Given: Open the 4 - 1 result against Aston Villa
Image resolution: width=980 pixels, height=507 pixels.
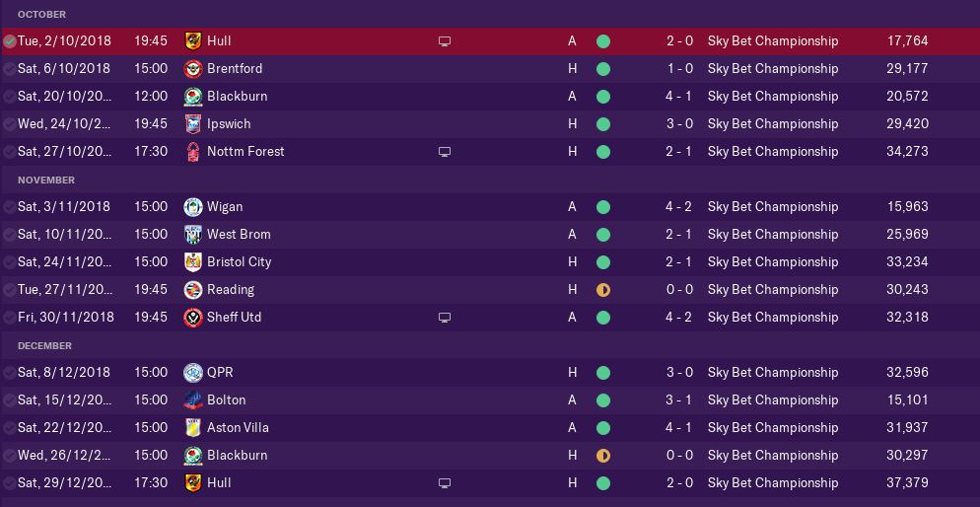Looking at the screenshot, I should tap(679, 428).
